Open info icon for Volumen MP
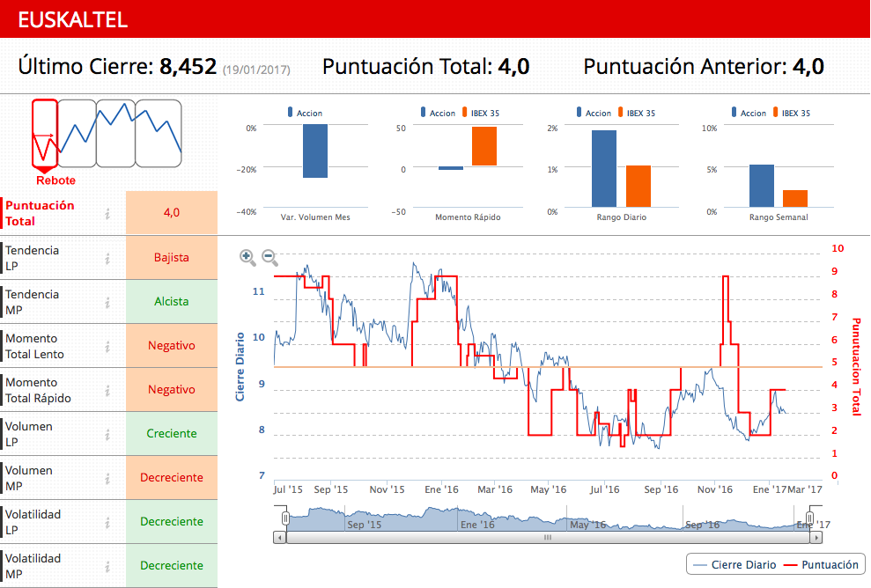The height and width of the screenshot is (588, 871). [107, 479]
